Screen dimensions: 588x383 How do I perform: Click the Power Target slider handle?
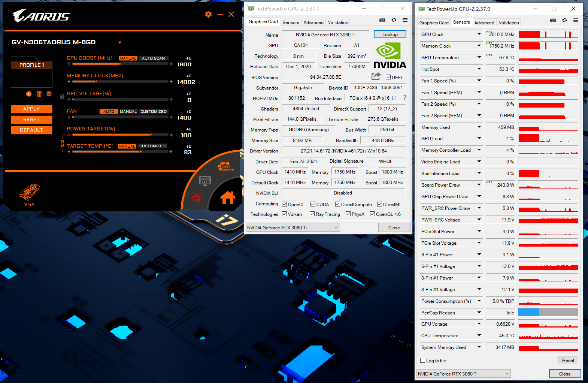coord(151,135)
